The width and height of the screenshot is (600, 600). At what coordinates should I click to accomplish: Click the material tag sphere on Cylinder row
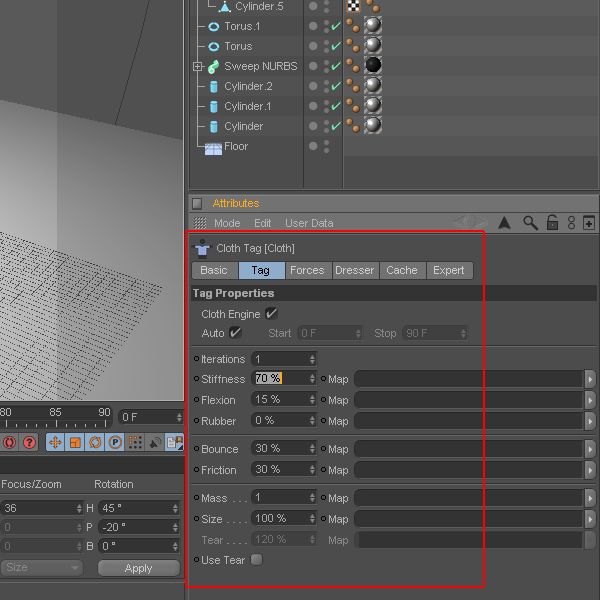[373, 125]
